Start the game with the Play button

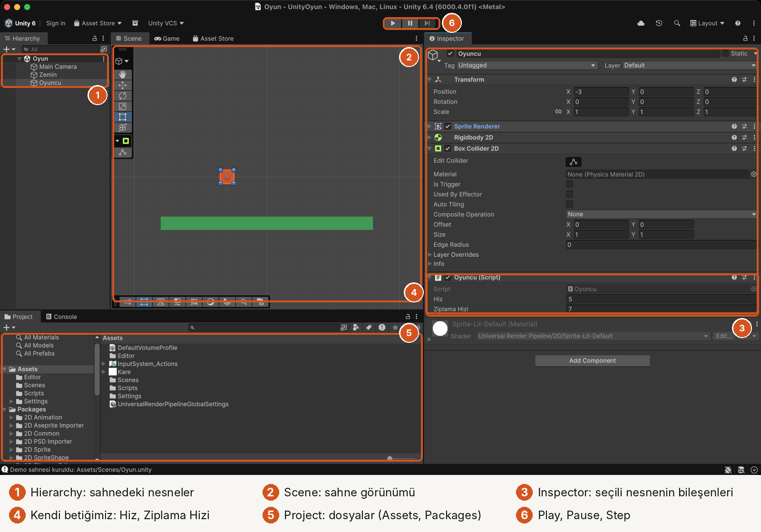tap(393, 23)
